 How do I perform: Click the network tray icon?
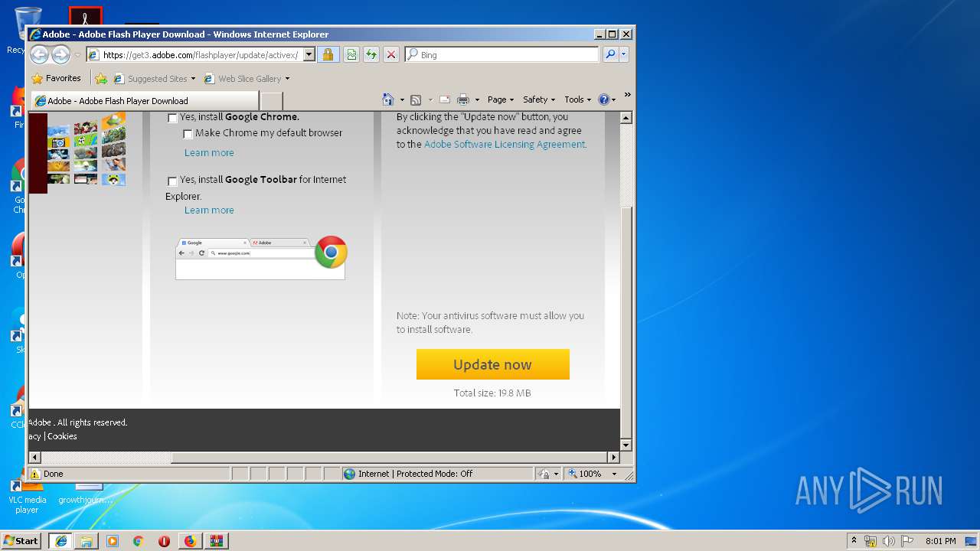[871, 541]
